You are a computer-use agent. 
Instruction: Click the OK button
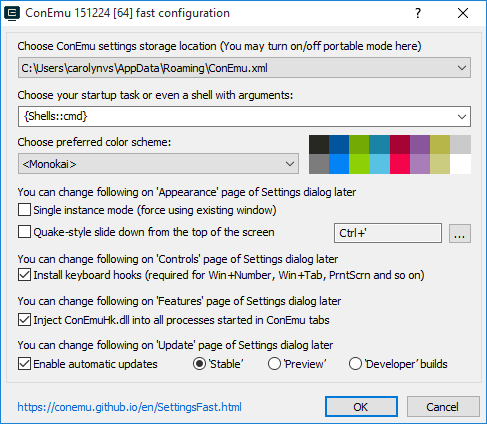tap(361, 407)
